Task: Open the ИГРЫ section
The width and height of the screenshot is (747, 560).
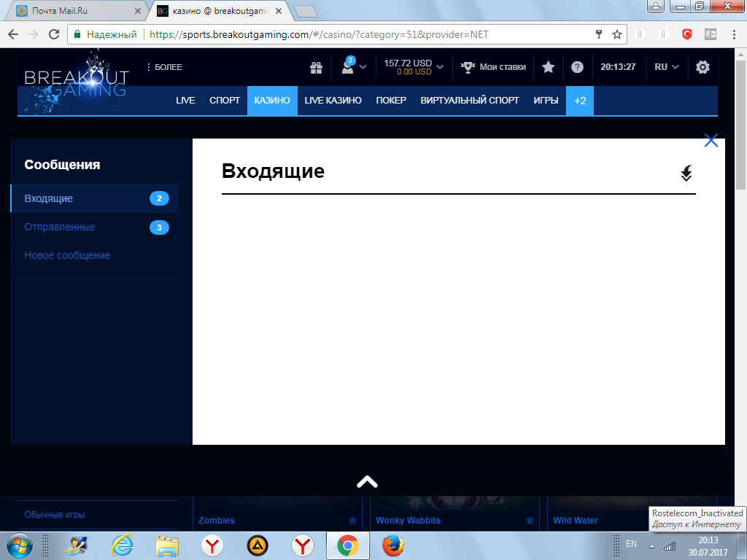Action: [x=546, y=101]
